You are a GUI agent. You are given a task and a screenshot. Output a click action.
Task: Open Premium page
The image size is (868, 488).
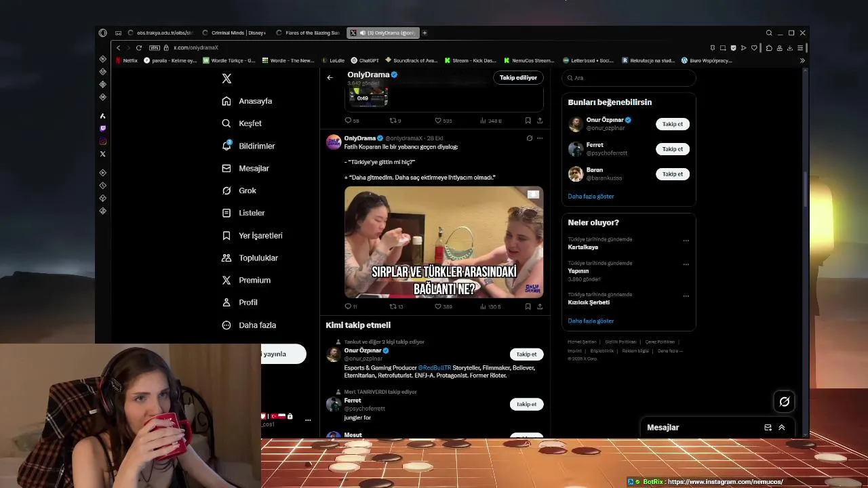[x=245, y=280]
